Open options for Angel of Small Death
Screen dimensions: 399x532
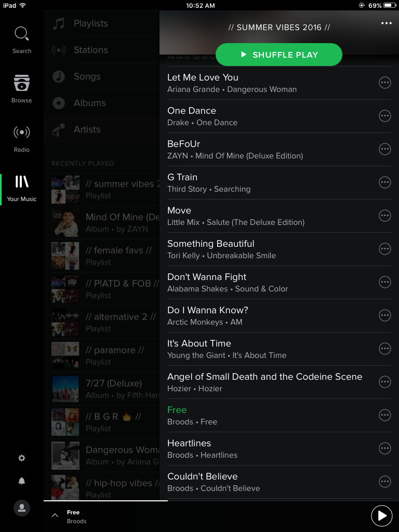[385, 382]
